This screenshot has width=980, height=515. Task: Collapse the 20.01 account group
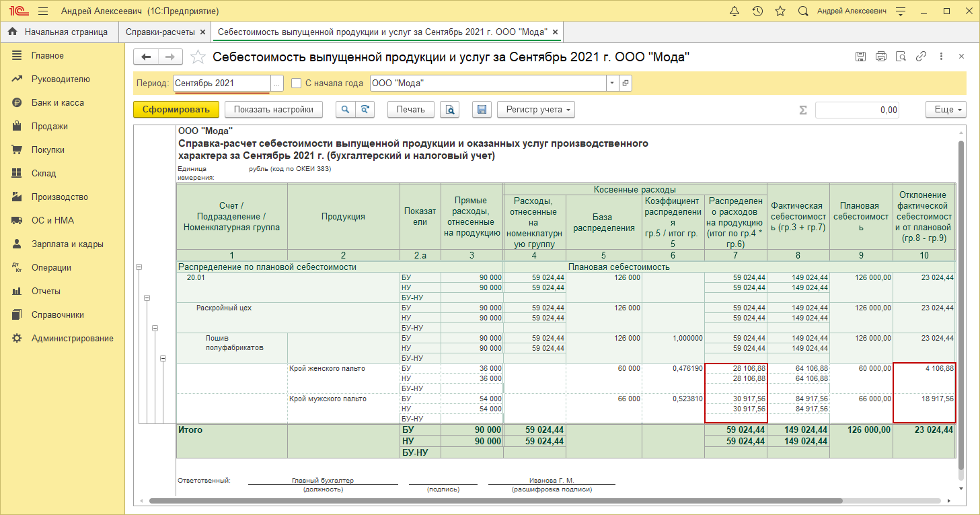147,298
